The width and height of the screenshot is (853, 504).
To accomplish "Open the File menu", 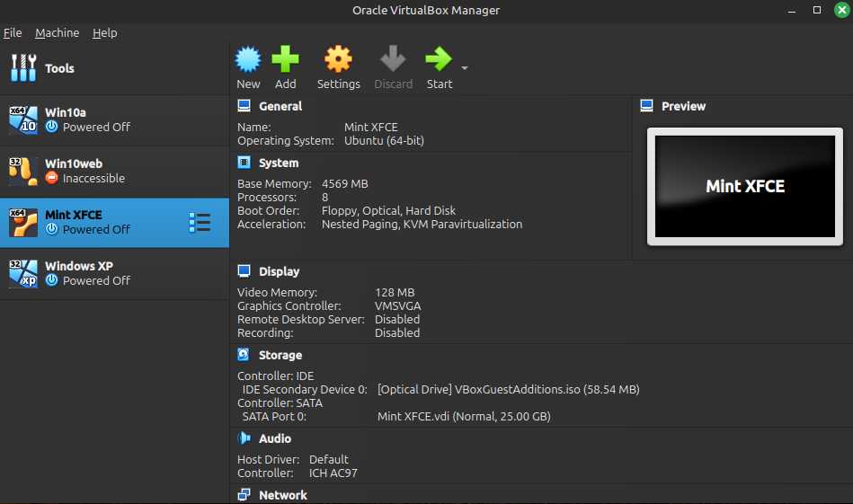I will 13,32.
